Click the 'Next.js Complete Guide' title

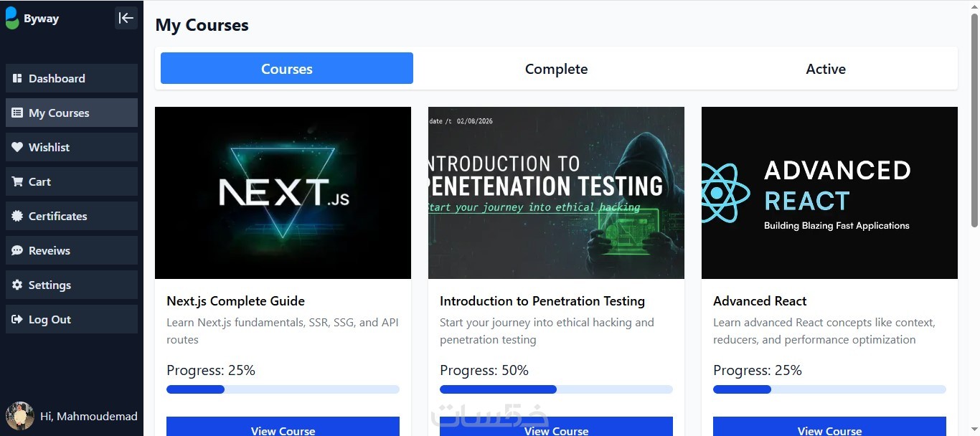coord(235,301)
